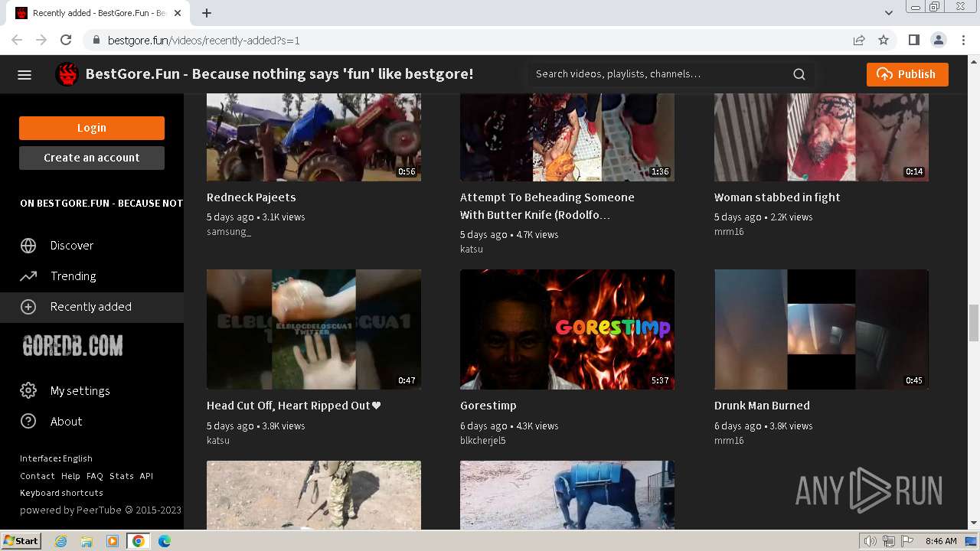Click the taskbar clock 8:46 AM
The image size is (980, 551).
pyautogui.click(x=941, y=541)
